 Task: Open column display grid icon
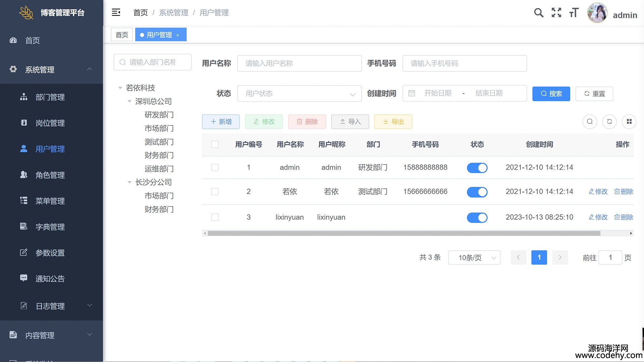[629, 121]
